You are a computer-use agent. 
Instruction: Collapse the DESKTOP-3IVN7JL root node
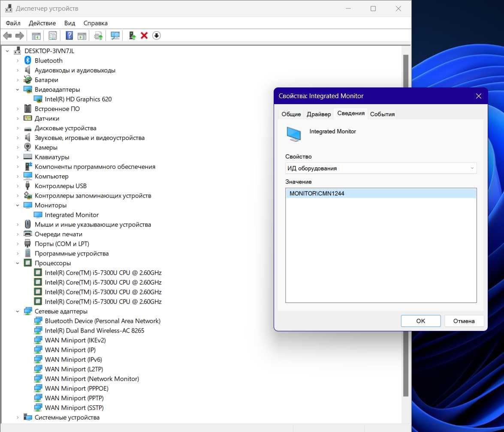tap(7, 51)
